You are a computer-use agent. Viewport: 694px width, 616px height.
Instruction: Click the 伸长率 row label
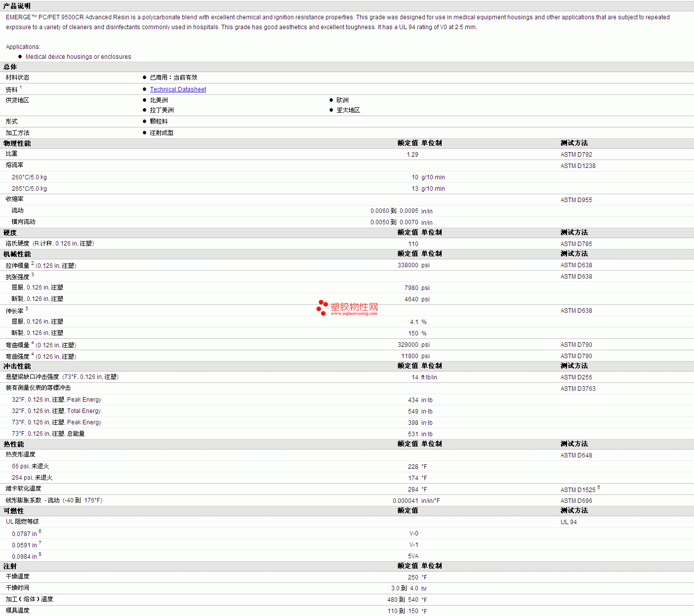[x=14, y=311]
